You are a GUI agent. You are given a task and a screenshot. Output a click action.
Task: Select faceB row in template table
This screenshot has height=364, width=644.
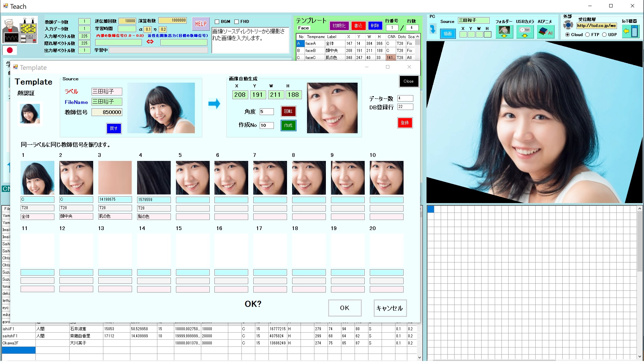pyautogui.click(x=310, y=51)
